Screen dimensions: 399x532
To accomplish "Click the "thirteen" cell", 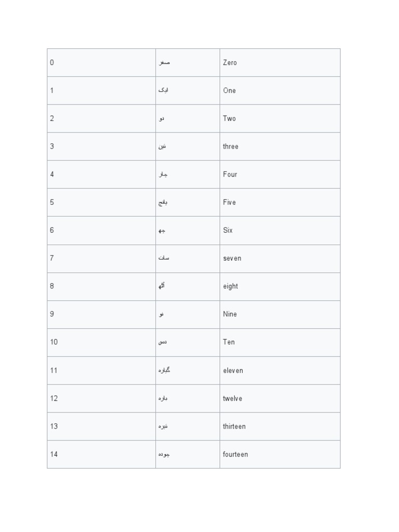I will [x=234, y=427].
